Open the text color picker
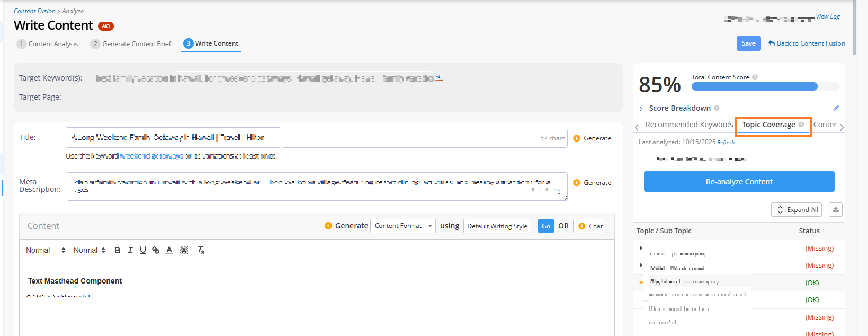 [x=169, y=250]
